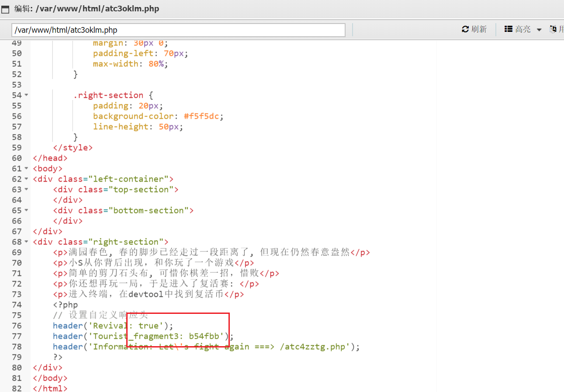Click the paragraph about 简单的剪刀石头布
This screenshot has height=392, width=564.
166,273
